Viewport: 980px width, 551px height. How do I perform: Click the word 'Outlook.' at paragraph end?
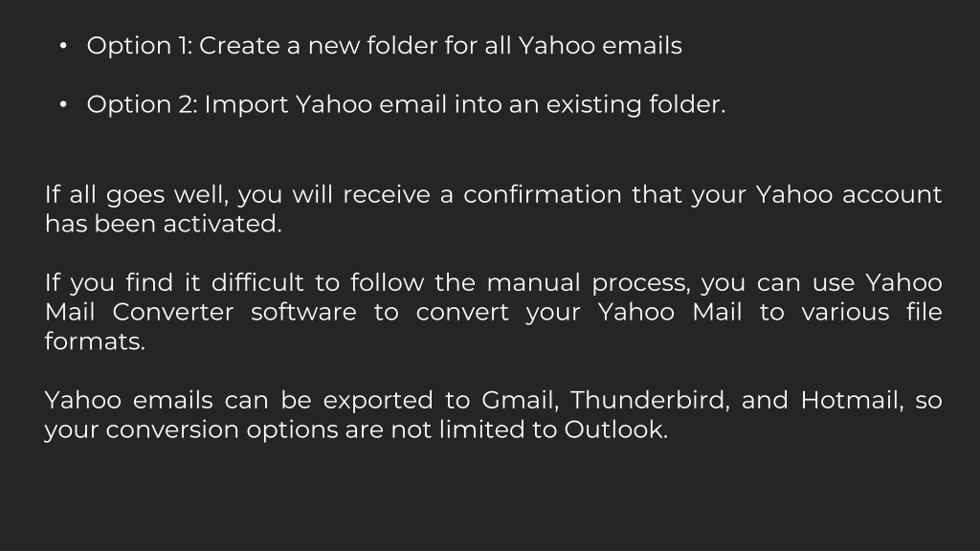pos(616,430)
